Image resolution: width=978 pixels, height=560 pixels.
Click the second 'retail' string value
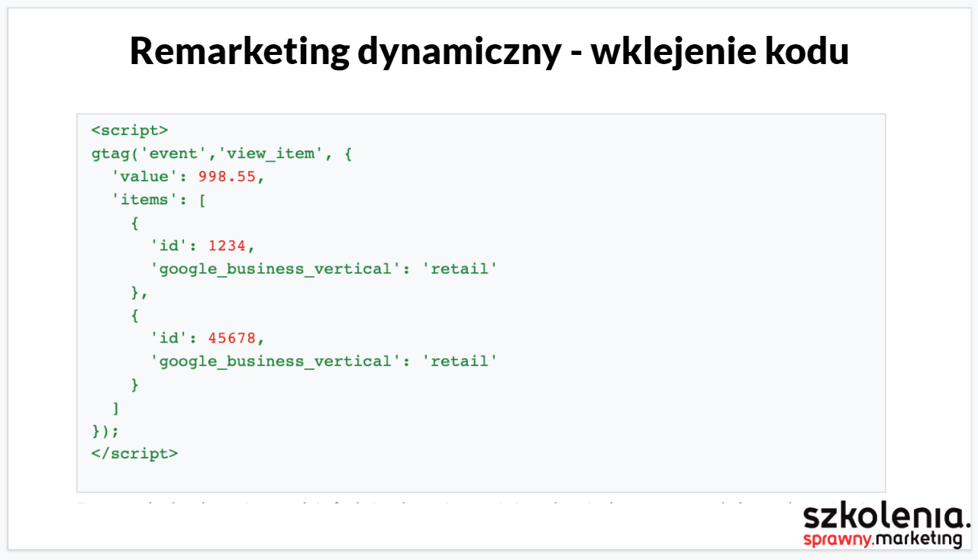click(x=460, y=361)
